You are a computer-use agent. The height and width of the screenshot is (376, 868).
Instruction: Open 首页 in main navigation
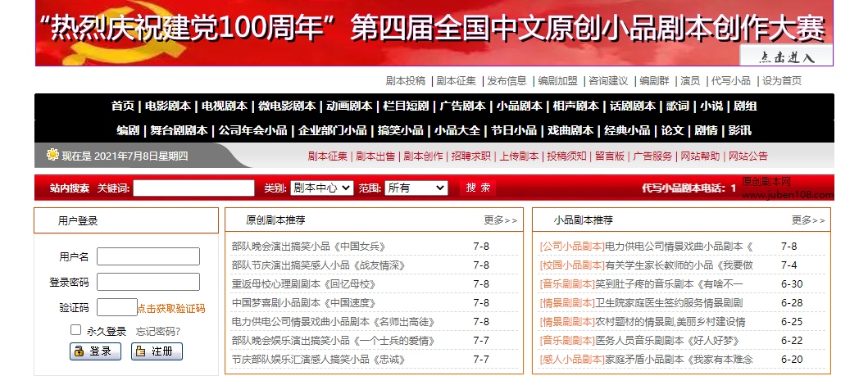123,106
